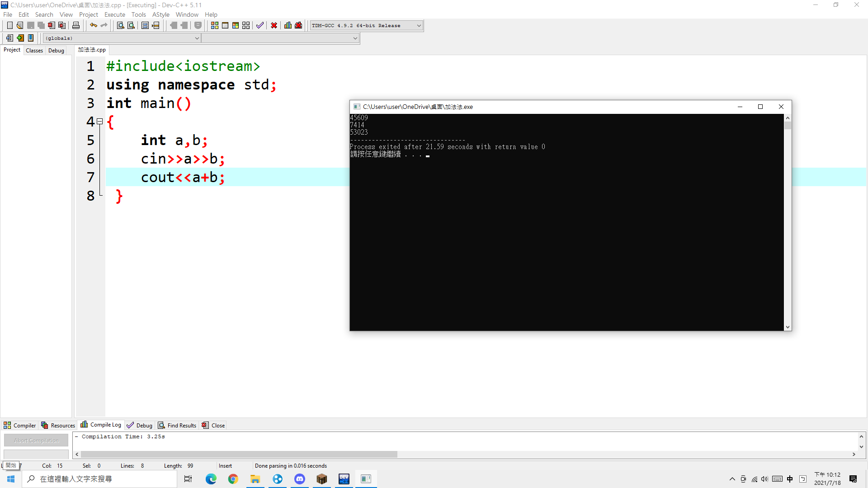The width and height of the screenshot is (868, 488).
Task: Open Google Chrome from the taskbar
Action: click(x=233, y=479)
